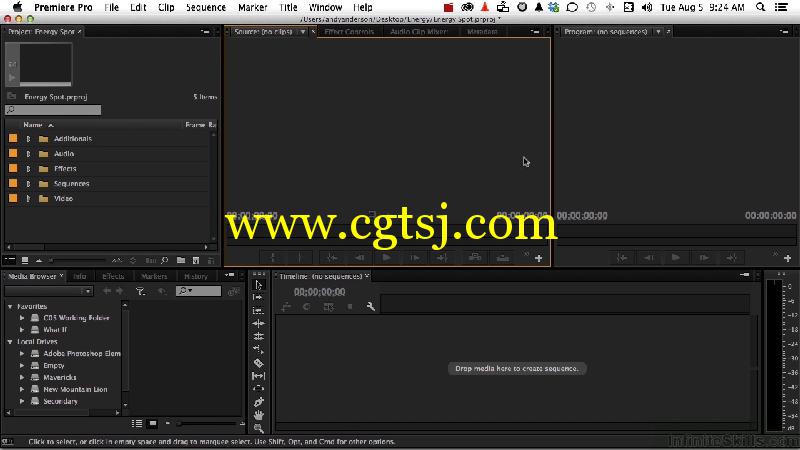Select the Rate Stretch tool
This screenshot has width=800, height=450.
(259, 349)
